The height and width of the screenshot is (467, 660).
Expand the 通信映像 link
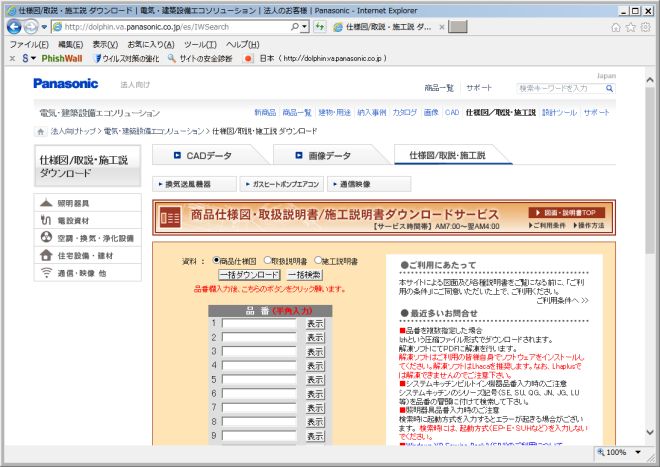pyautogui.click(x=369, y=184)
